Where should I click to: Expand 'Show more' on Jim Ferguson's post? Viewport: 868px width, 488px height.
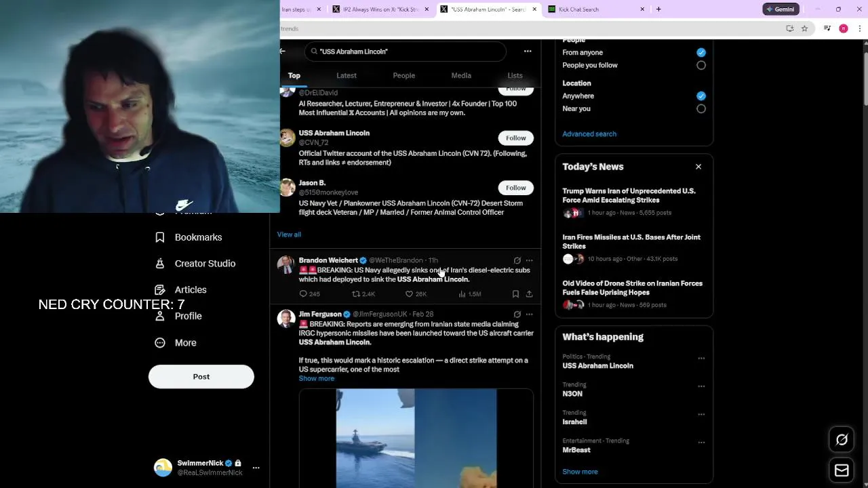coord(317,379)
